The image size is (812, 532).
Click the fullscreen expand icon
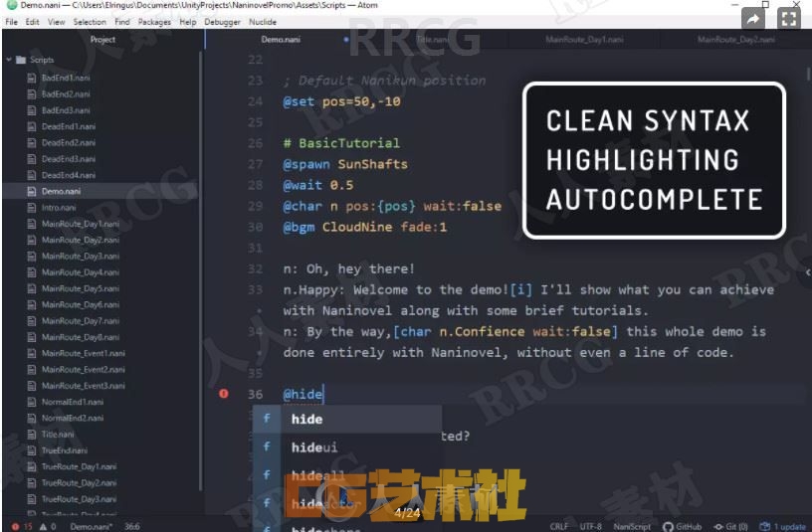(789, 19)
